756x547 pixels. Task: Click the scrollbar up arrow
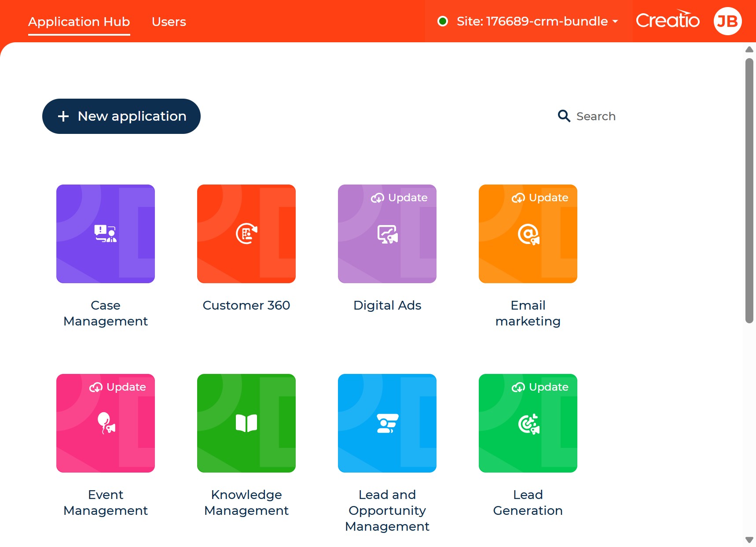point(749,49)
